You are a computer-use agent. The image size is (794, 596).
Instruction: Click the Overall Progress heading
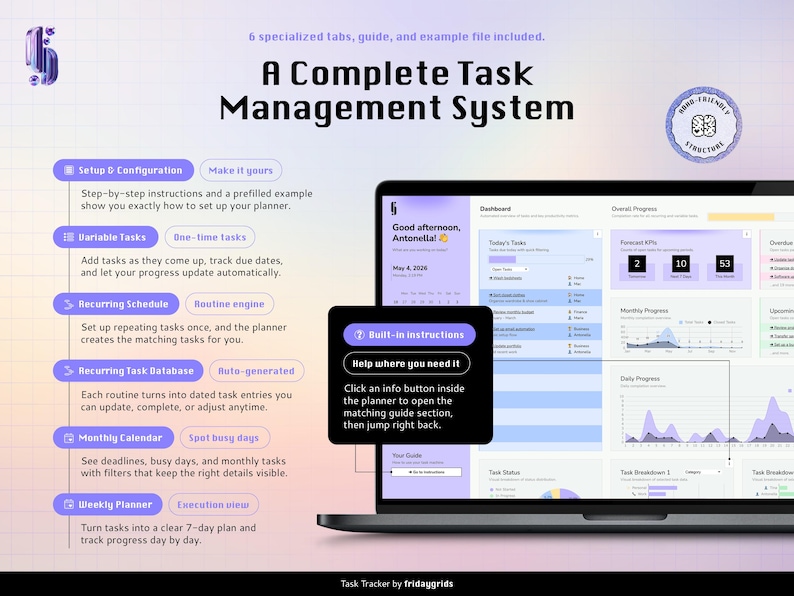(x=634, y=209)
